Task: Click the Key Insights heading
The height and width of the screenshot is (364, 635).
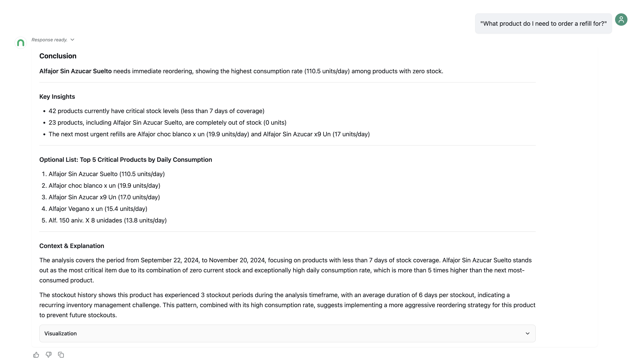Action: [x=57, y=97]
